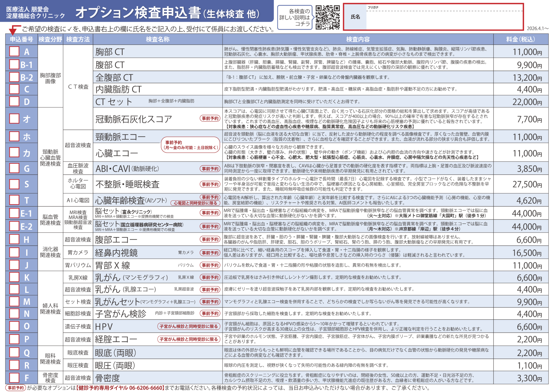Screen dimensions: 554x392
Task: Check the M 乳がんセット box
Action: coord(14,301)
